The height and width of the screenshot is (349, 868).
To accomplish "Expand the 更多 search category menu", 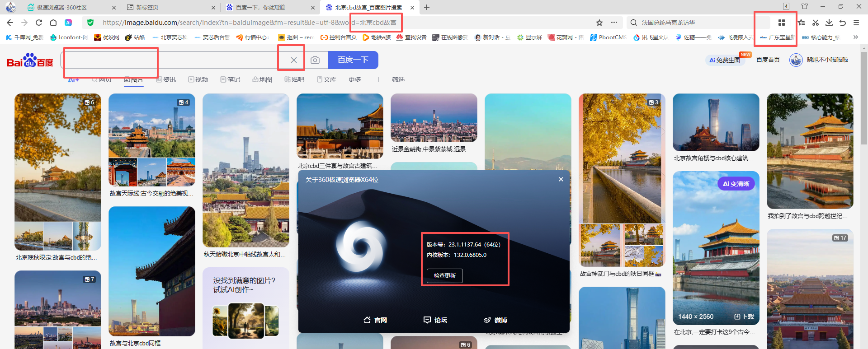I will click(355, 79).
